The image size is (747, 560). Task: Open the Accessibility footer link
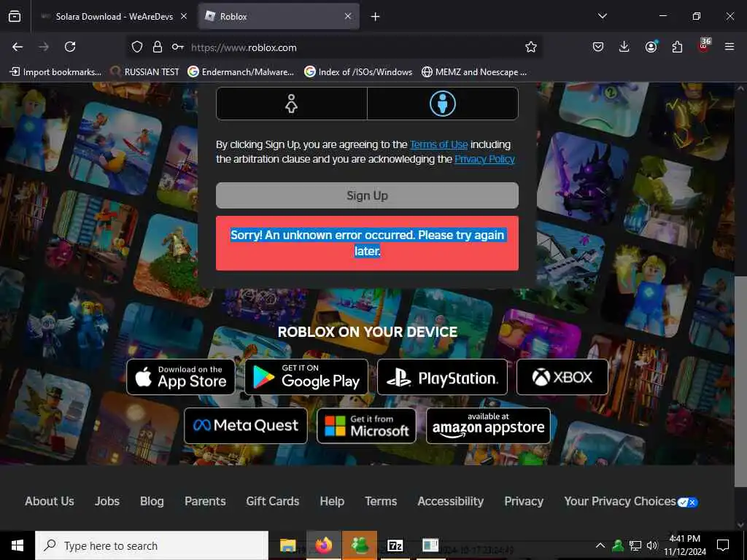pyautogui.click(x=451, y=501)
